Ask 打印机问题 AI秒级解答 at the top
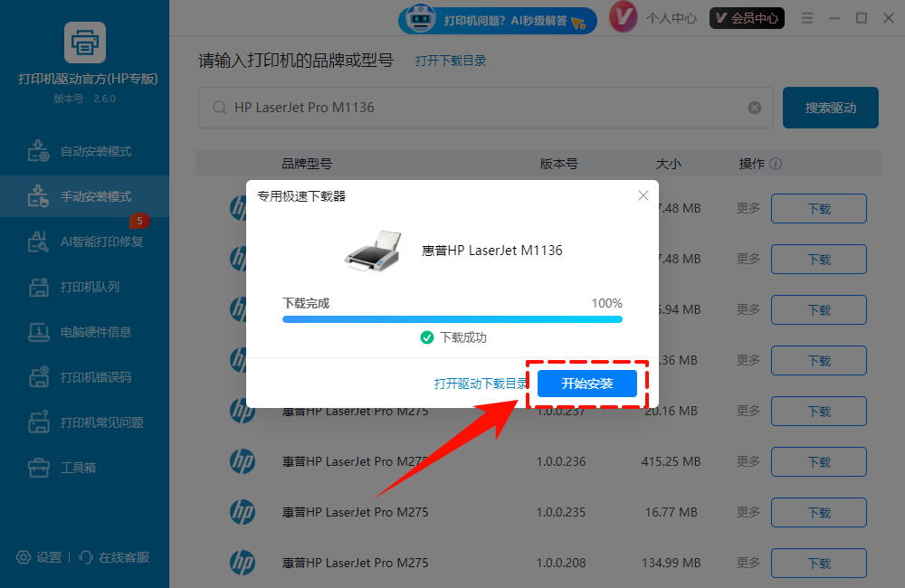 (497, 20)
